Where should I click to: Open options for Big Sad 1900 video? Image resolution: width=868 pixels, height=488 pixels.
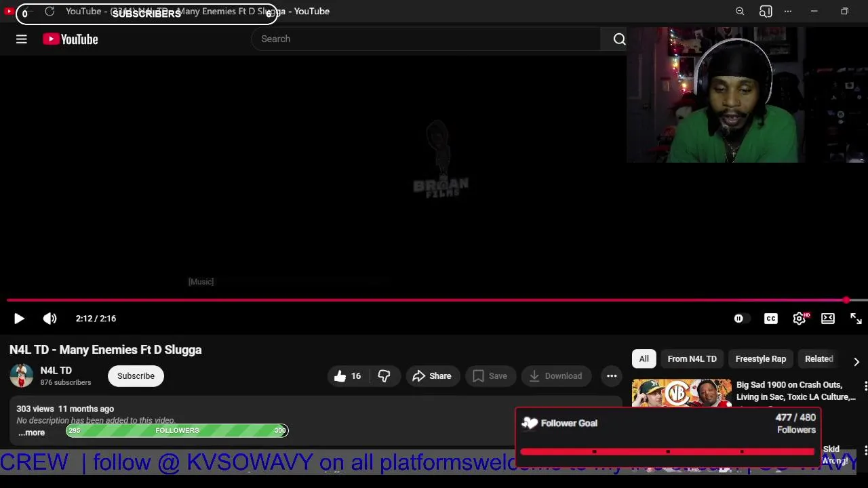tap(865, 386)
